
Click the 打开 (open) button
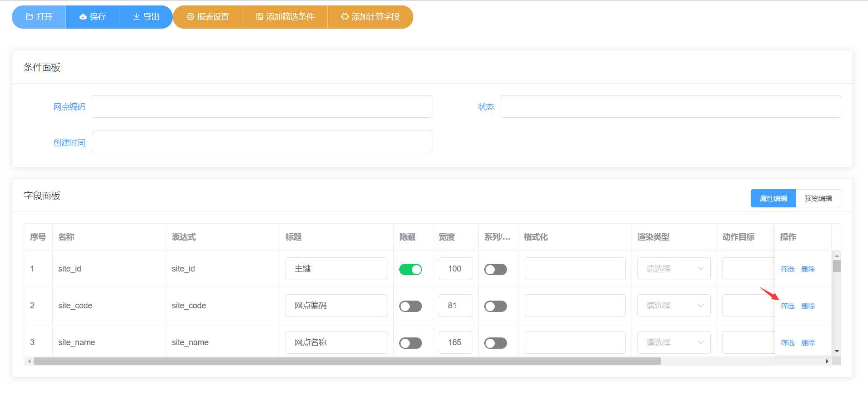(39, 17)
